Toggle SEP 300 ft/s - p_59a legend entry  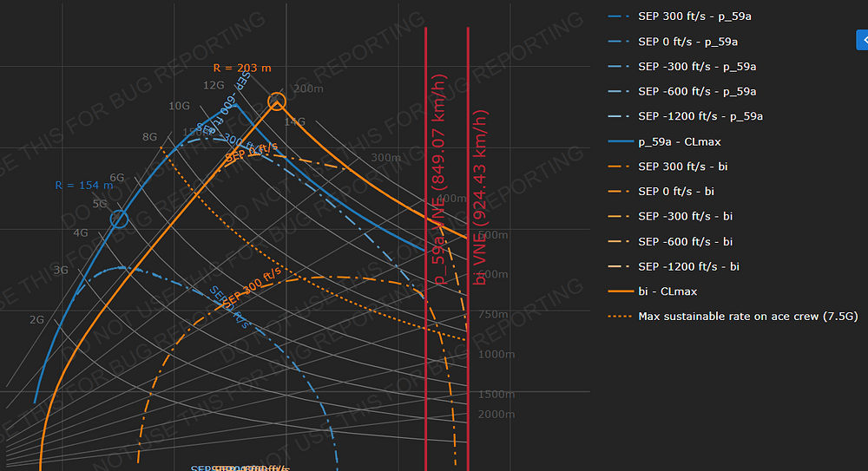(680, 16)
